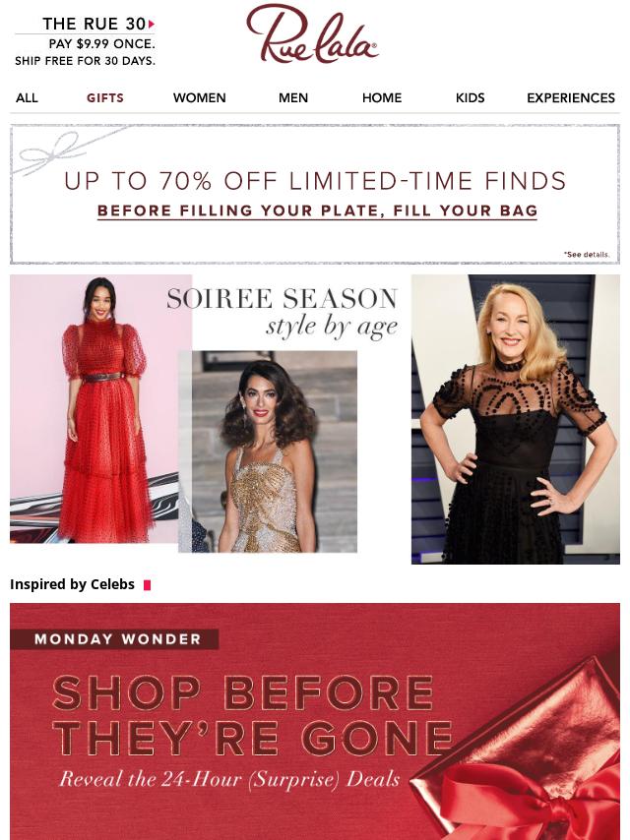The height and width of the screenshot is (840, 630).
Task: Open the EXPERIENCES section
Action: coord(571,98)
